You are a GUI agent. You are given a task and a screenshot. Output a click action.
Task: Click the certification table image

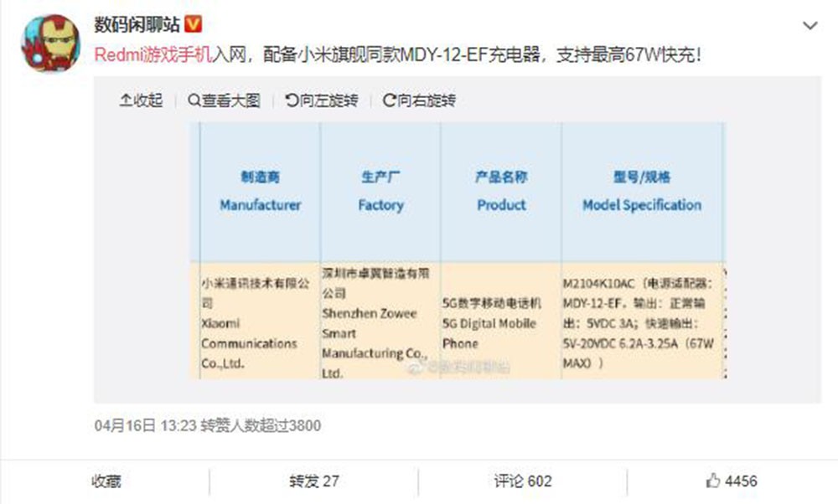pyautogui.click(x=458, y=251)
